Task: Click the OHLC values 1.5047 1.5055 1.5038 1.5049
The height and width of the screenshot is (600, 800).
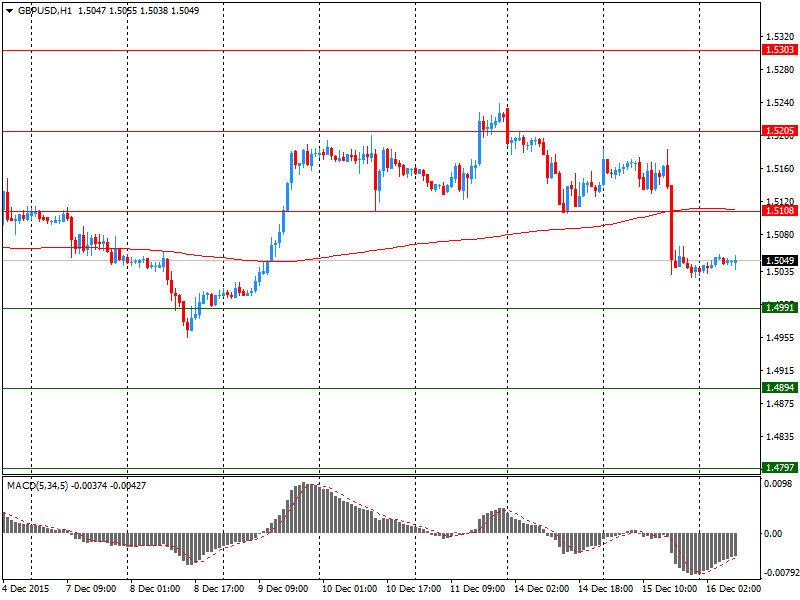Action: pos(138,11)
